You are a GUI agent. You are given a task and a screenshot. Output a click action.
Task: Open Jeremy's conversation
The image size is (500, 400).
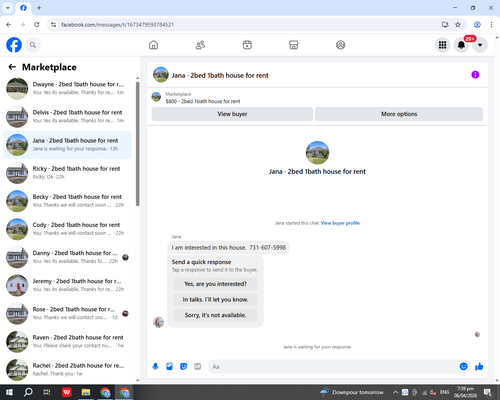67,285
